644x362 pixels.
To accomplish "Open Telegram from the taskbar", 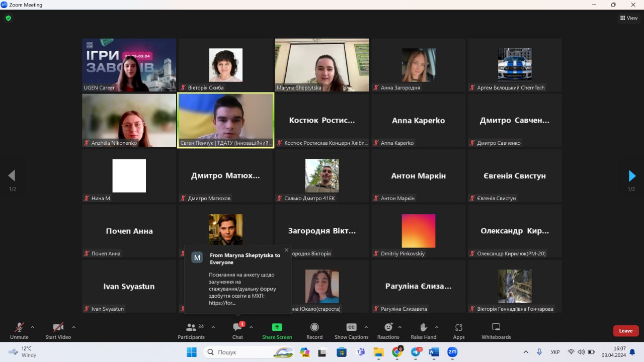I will point(416,352).
